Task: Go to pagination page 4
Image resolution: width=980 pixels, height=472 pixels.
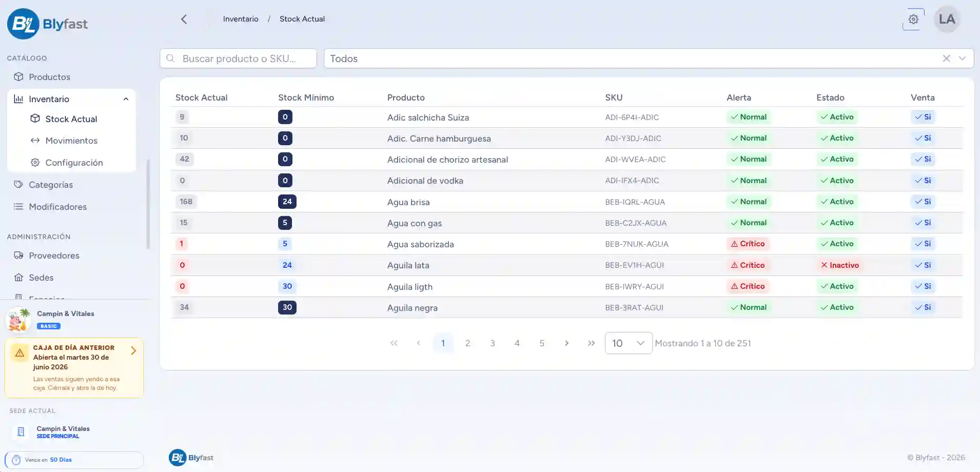Action: [517, 343]
